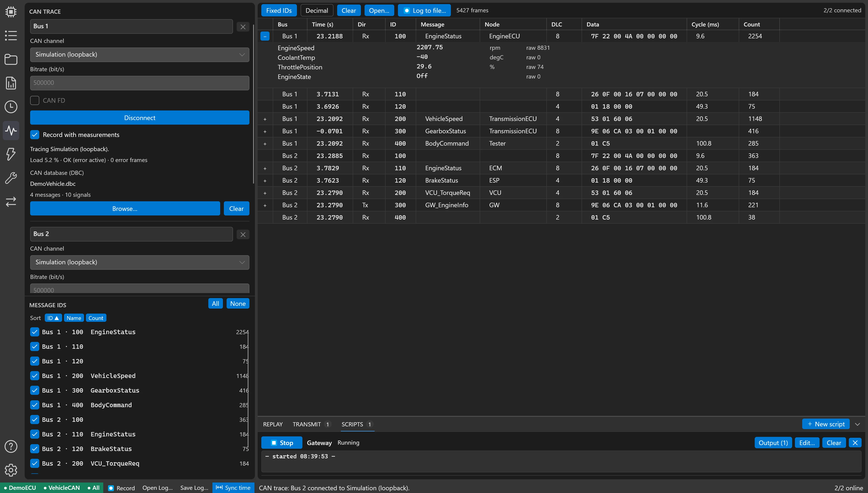Collapse the Bus 1 EngineStatus row
Screen dimensions: 868x493
click(x=265, y=36)
